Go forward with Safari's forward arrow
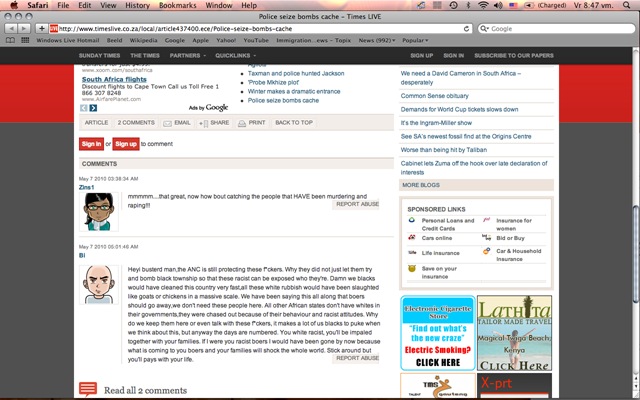The width and height of the screenshot is (640, 400). 24,29
